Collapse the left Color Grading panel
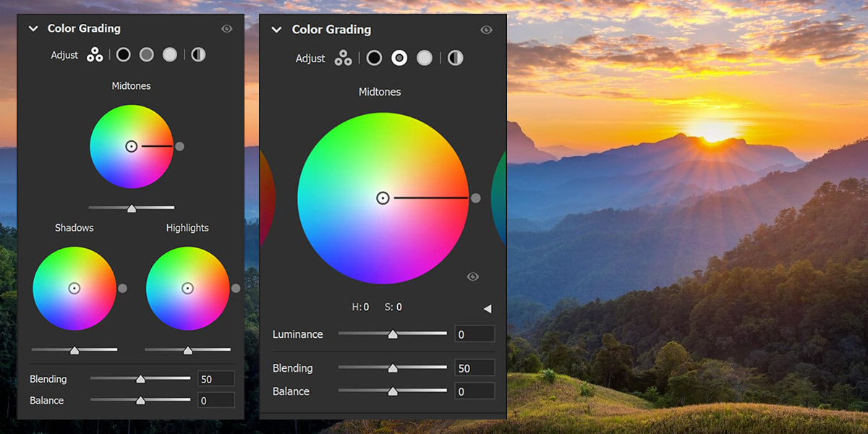 [33, 28]
